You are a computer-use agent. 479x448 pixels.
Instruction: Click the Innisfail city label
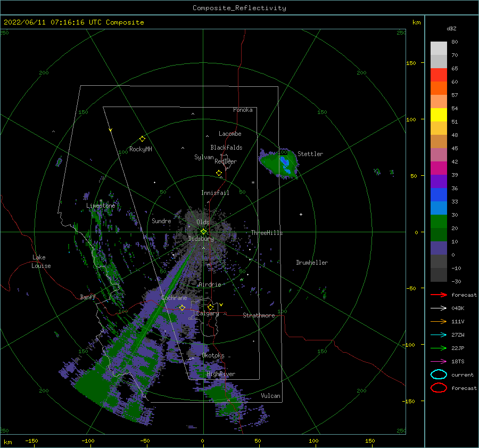215,193
